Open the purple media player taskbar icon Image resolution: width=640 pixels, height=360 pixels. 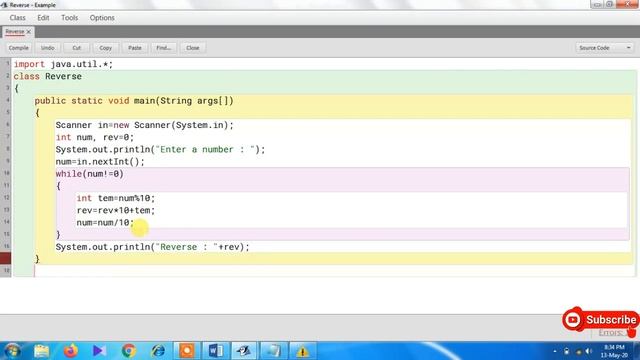pos(99,351)
